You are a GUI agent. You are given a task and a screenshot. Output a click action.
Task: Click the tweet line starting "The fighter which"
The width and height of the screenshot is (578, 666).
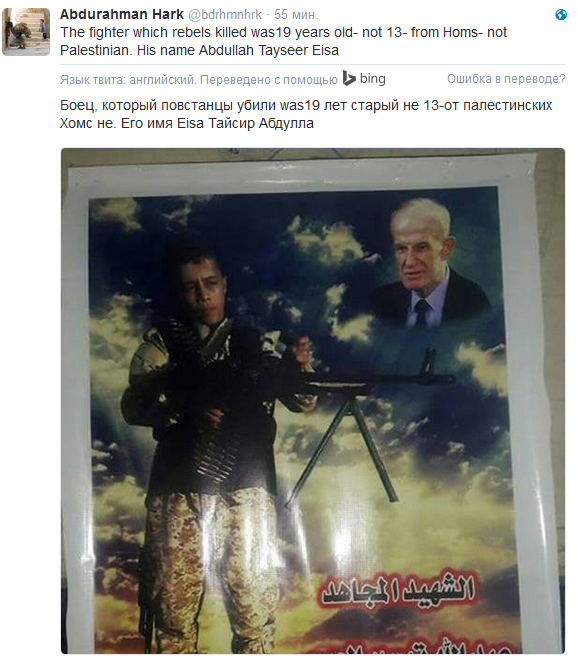283,32
